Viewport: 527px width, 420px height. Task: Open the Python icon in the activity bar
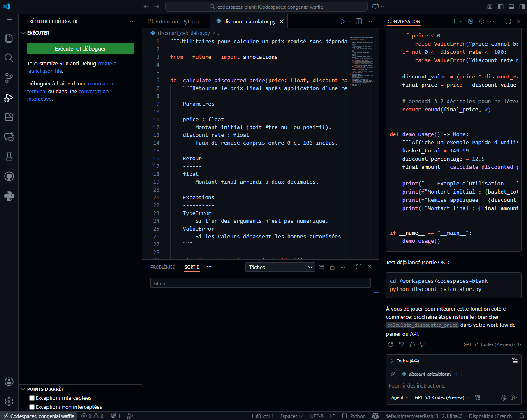(9, 196)
